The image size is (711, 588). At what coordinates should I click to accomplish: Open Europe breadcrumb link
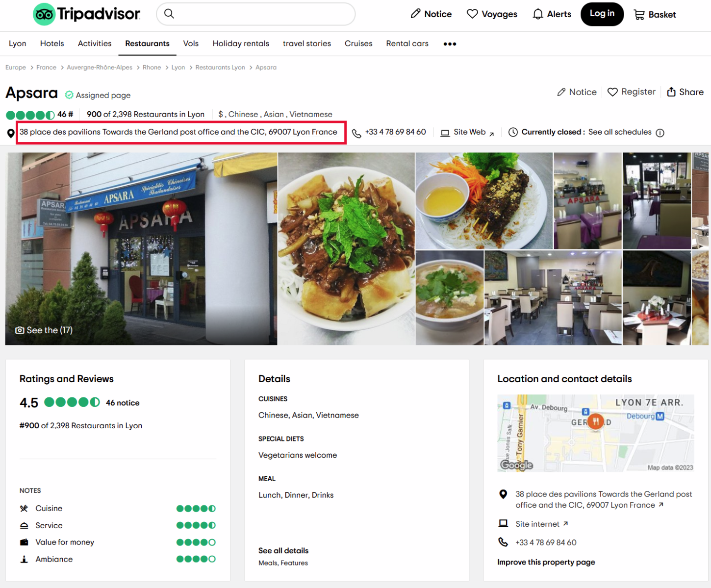pyautogui.click(x=16, y=68)
